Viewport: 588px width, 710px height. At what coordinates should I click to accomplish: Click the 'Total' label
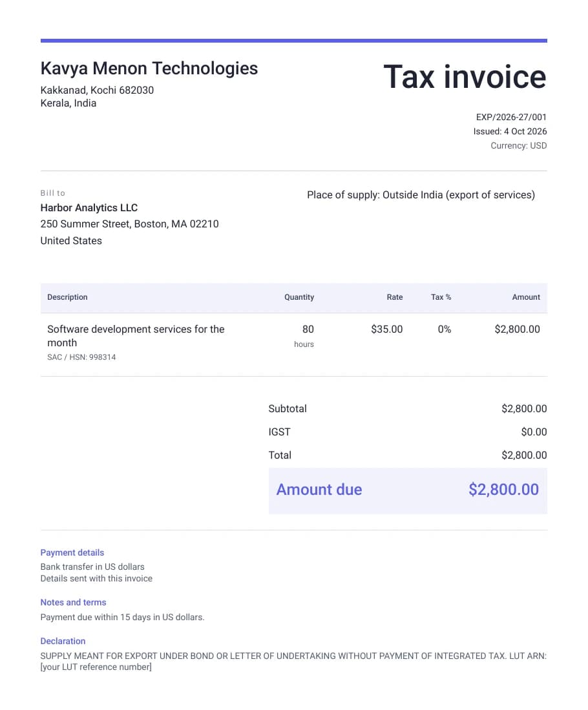point(280,455)
